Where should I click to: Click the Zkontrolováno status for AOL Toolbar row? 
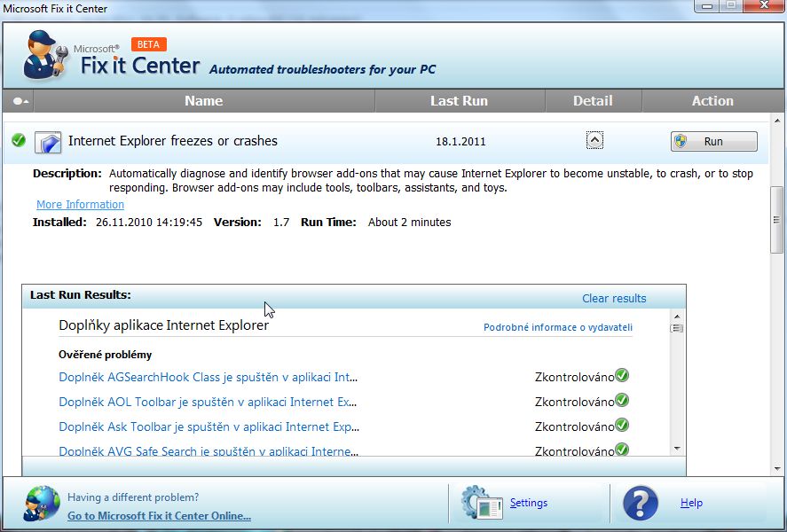[574, 403]
